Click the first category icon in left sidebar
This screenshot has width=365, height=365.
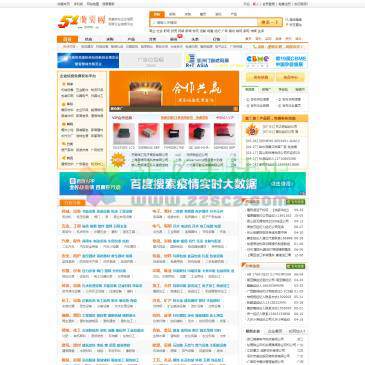[64, 84]
